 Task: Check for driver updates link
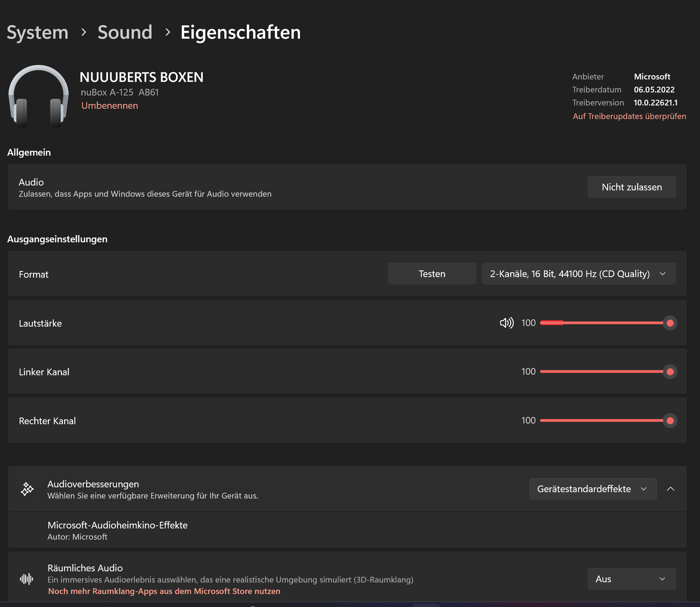click(x=629, y=116)
